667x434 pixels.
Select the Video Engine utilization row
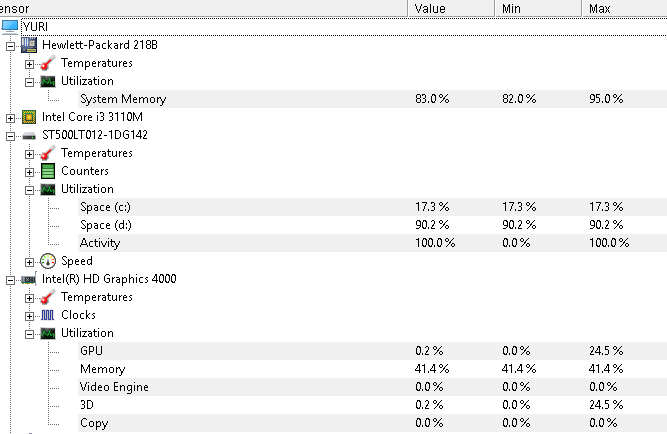coord(373,387)
